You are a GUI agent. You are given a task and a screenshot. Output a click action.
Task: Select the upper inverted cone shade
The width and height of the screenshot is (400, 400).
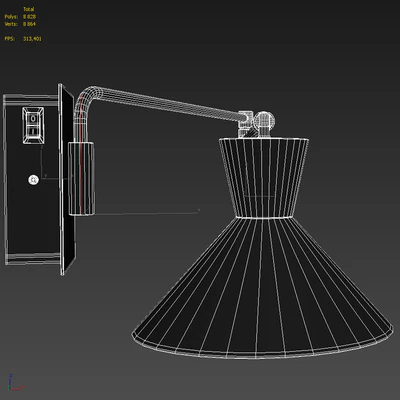pyautogui.click(x=264, y=177)
